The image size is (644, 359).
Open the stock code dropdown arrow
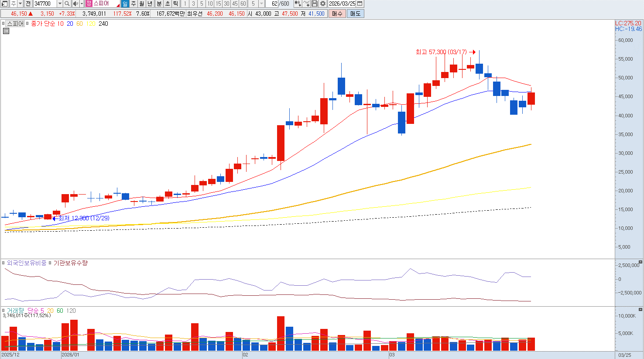(60, 3)
